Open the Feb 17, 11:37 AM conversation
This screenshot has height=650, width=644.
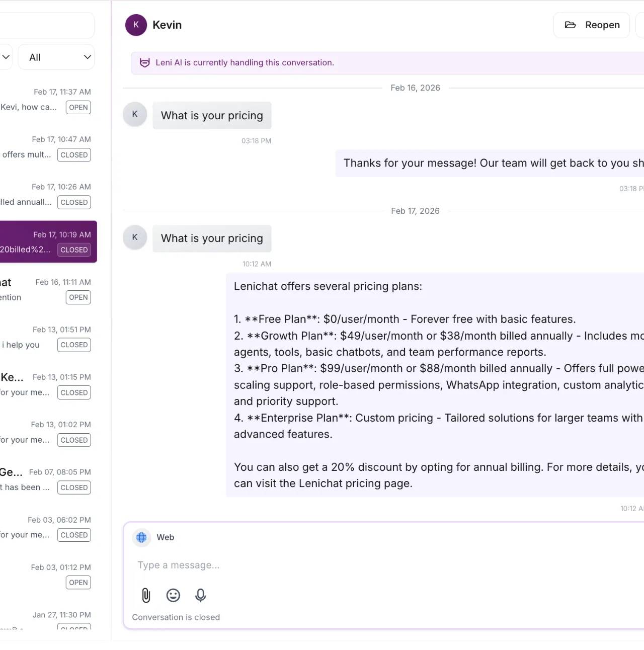click(47, 100)
